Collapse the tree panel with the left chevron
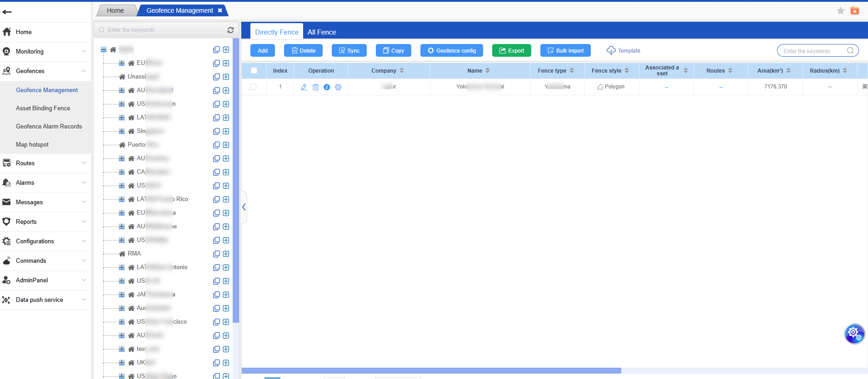Image resolution: width=868 pixels, height=379 pixels. (244, 207)
